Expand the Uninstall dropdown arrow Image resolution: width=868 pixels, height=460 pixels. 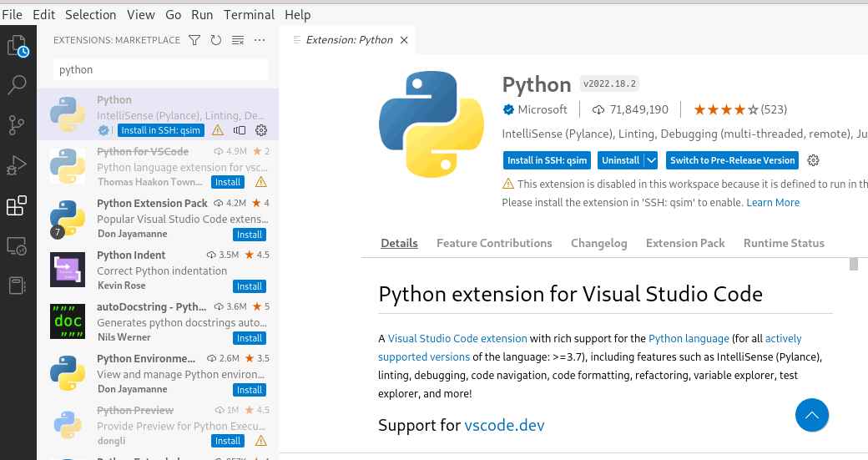tap(651, 160)
